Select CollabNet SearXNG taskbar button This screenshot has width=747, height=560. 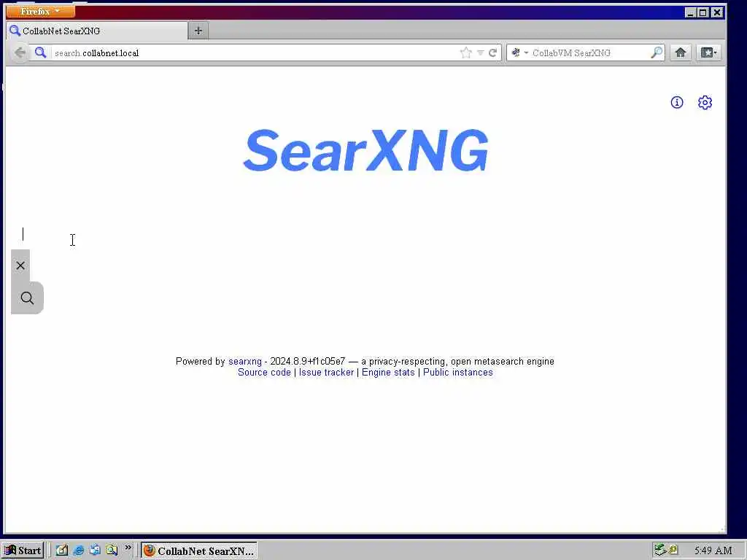tap(199, 551)
